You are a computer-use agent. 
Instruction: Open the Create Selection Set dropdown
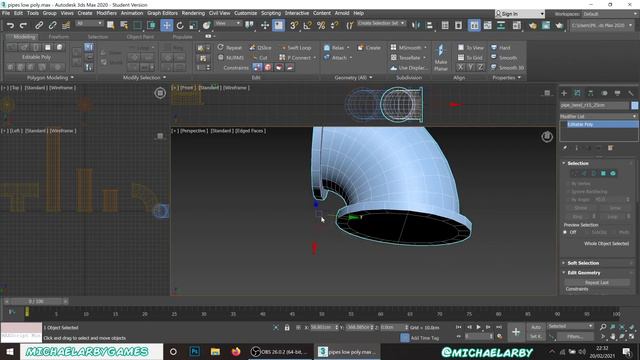point(381,23)
